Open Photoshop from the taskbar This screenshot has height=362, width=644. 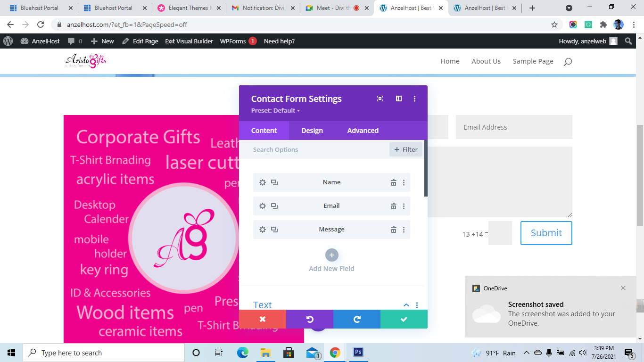[358, 353]
